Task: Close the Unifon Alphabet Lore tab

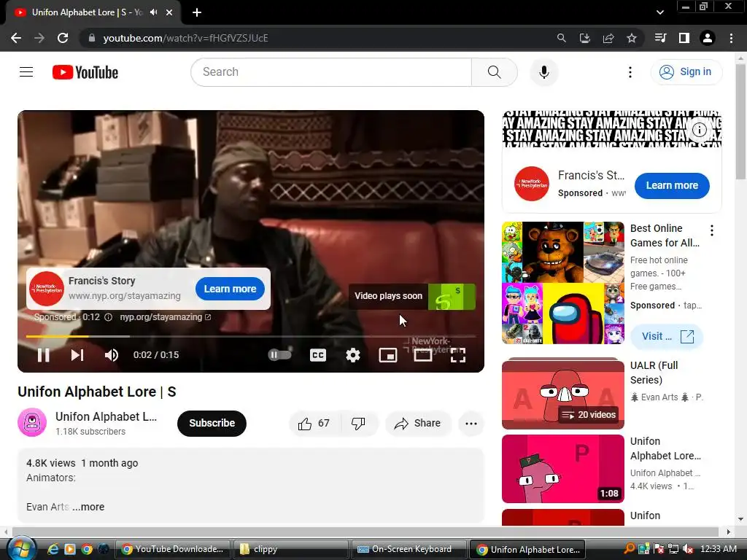Action: (169, 12)
